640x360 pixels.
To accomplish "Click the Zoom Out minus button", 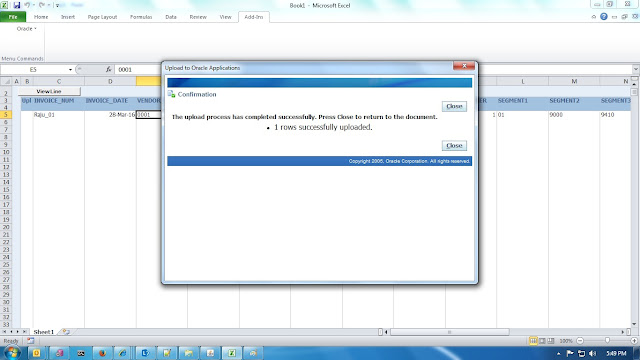I will tap(580, 341).
